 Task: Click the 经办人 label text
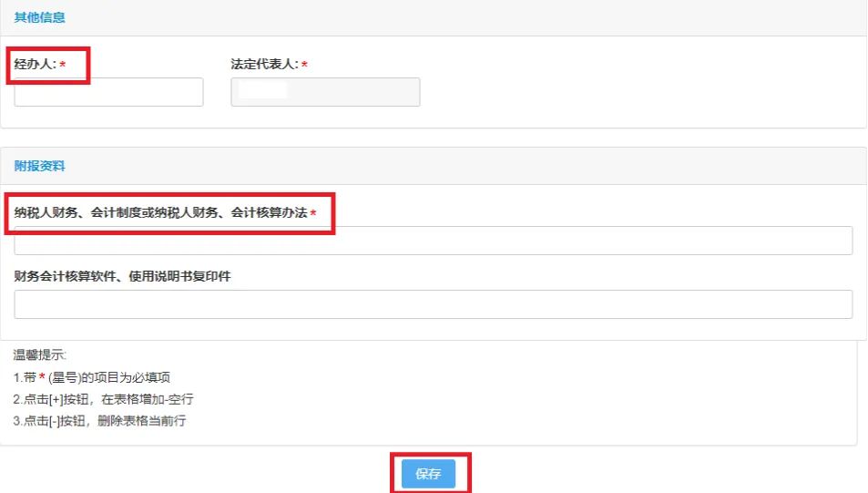36,65
